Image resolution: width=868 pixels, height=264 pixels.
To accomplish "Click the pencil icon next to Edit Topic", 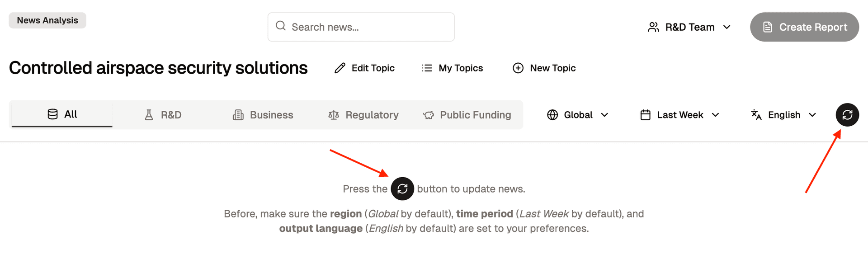I will tap(340, 68).
